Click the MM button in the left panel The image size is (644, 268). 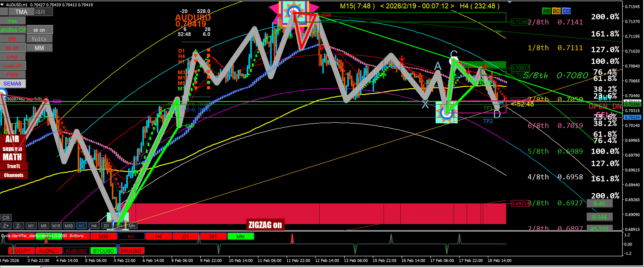pos(39,48)
